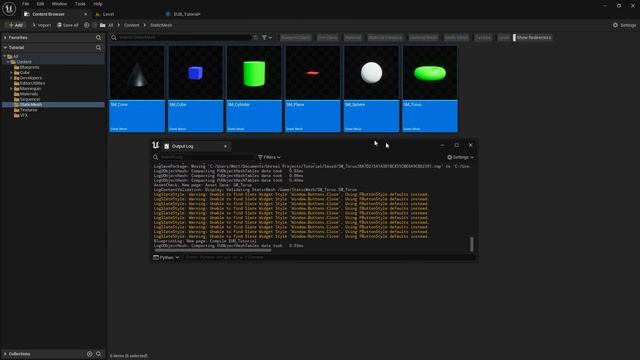This screenshot has width=640, height=360.
Task: Collapse the All root tree arrow
Action: click(4, 56)
